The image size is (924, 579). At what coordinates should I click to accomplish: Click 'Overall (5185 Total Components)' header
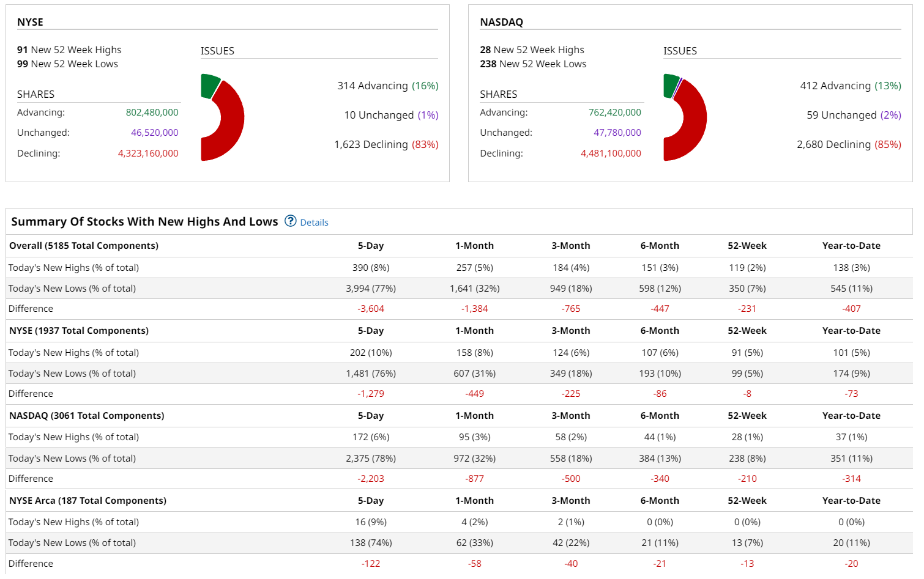tap(84, 246)
